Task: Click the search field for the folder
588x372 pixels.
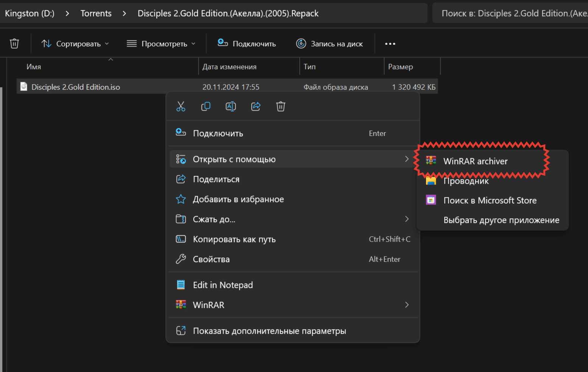Action: coord(511,14)
